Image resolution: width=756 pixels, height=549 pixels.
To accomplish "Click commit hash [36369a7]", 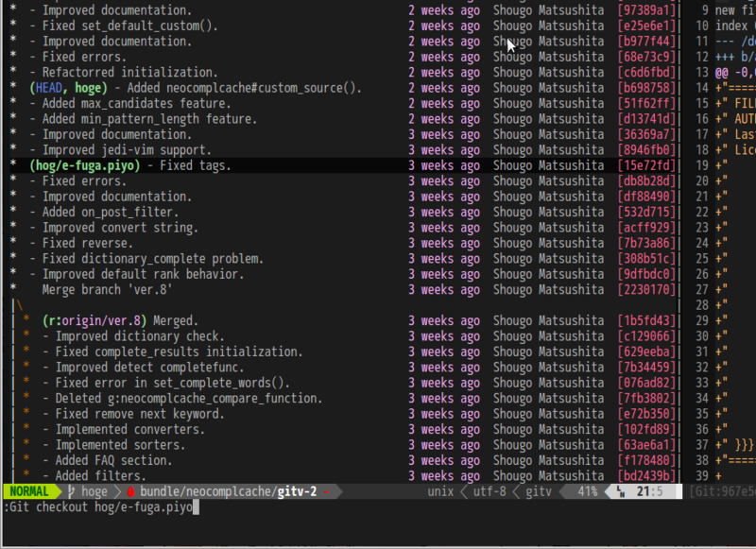I will pyautogui.click(x=646, y=134).
